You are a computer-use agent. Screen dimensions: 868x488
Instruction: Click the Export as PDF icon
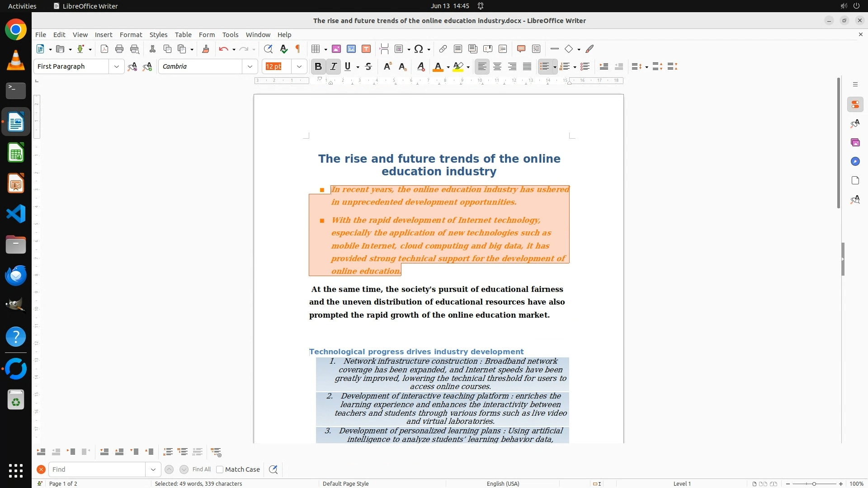click(x=104, y=49)
